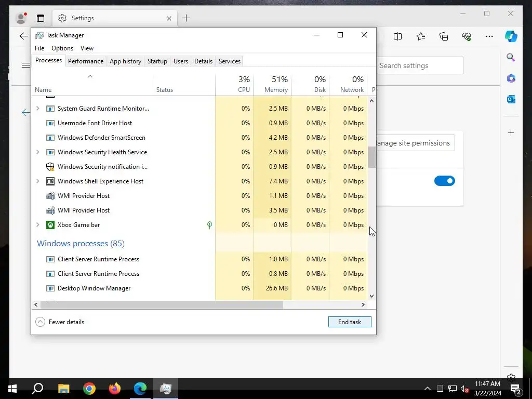Open Edge settings hamburger menu
Image resolution: width=532 pixels, height=399 pixels.
point(26,65)
